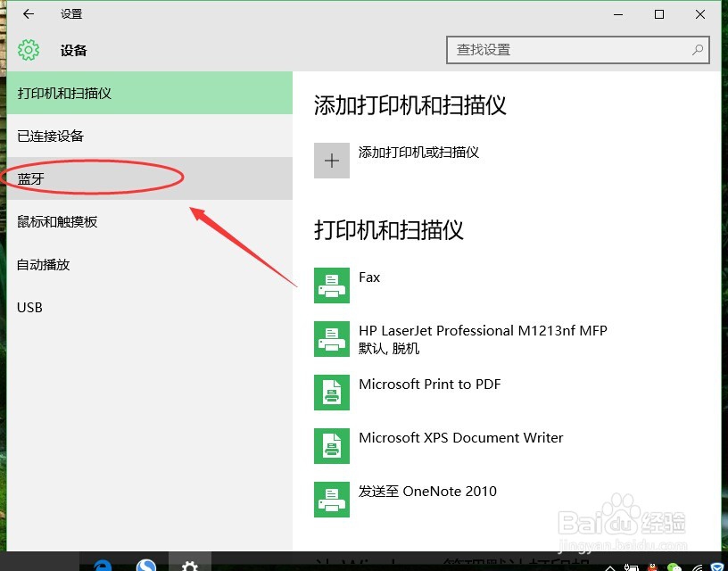
Task: Select HP LaserJet Professional M1213nf MFP
Action: tap(483, 330)
